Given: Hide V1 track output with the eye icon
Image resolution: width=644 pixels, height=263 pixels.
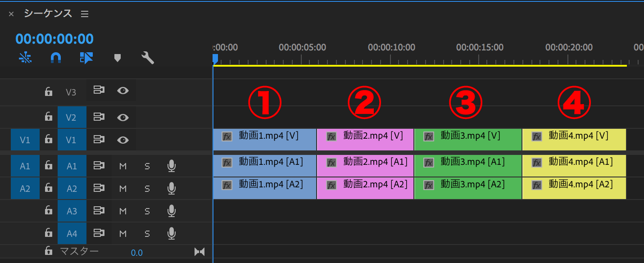Looking at the screenshot, I should (122, 140).
